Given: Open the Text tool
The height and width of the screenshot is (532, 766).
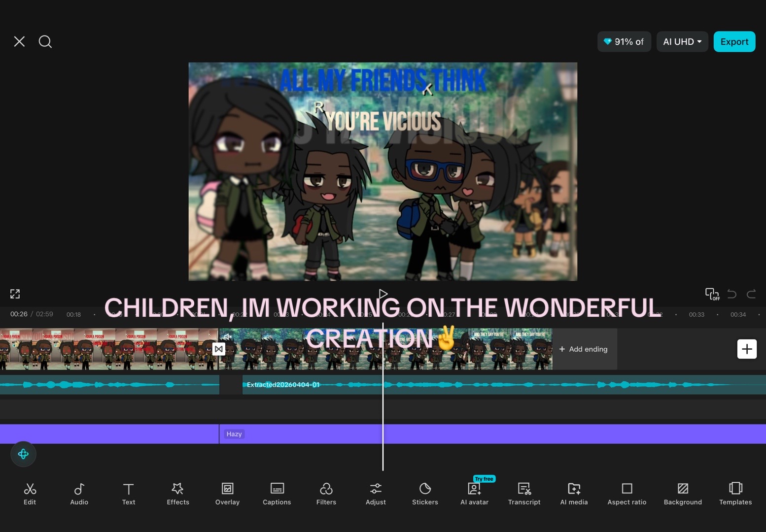Looking at the screenshot, I should pos(129,494).
